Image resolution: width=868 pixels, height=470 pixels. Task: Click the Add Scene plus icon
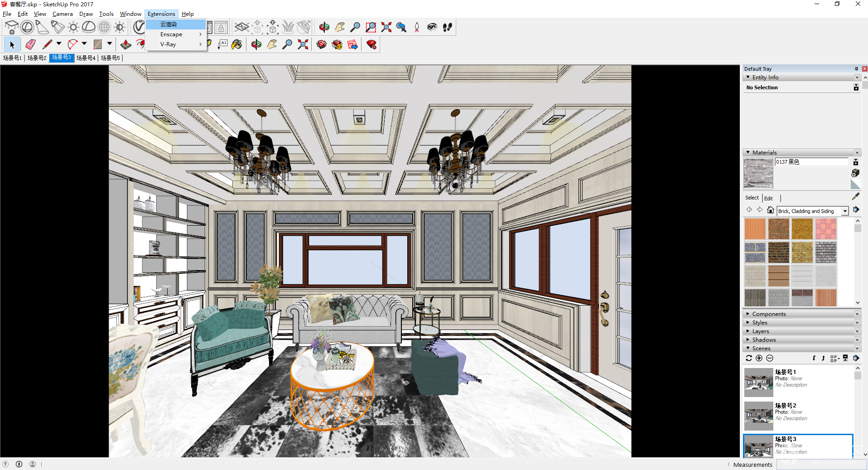pos(759,358)
